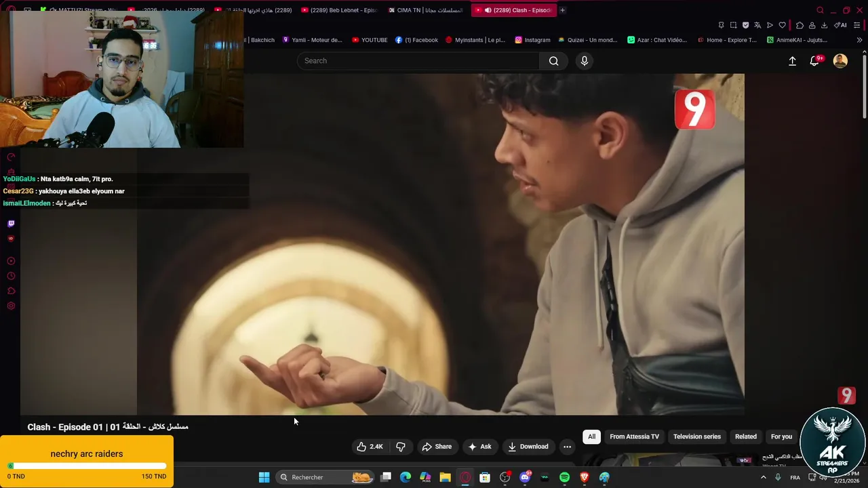Open the AnimeKAI - Jujuts... bookmark
This screenshot has height=488, width=868.
(797, 40)
